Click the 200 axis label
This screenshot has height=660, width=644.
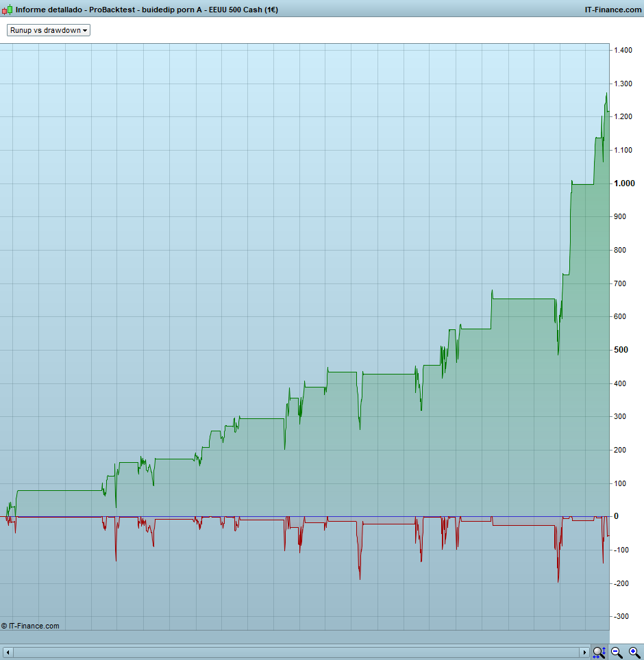[620, 450]
